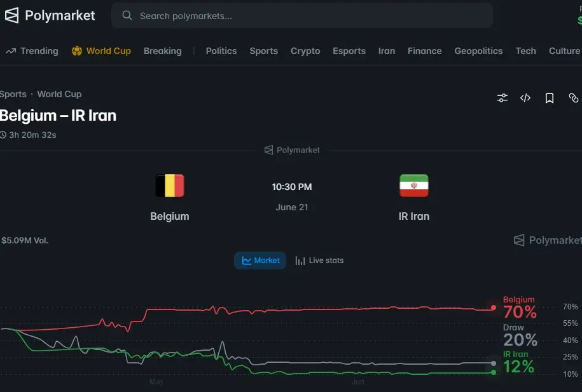The width and height of the screenshot is (582, 392).
Task: Open the Crypto category
Action: coord(305,51)
